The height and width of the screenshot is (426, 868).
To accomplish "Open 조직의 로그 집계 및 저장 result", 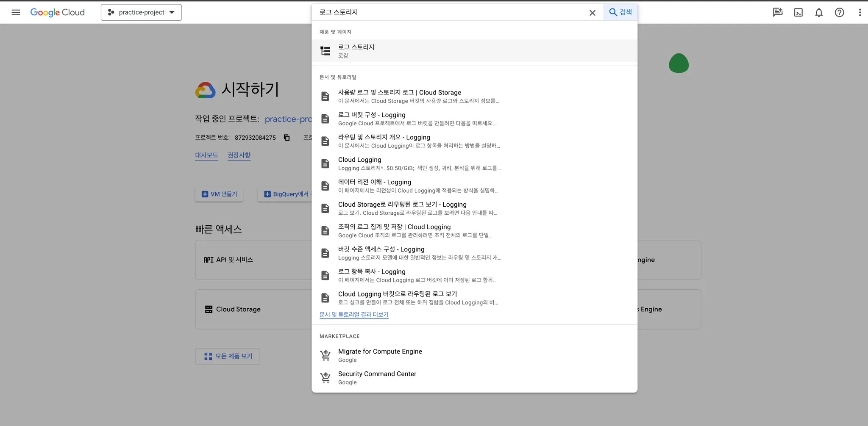I will [x=474, y=231].
